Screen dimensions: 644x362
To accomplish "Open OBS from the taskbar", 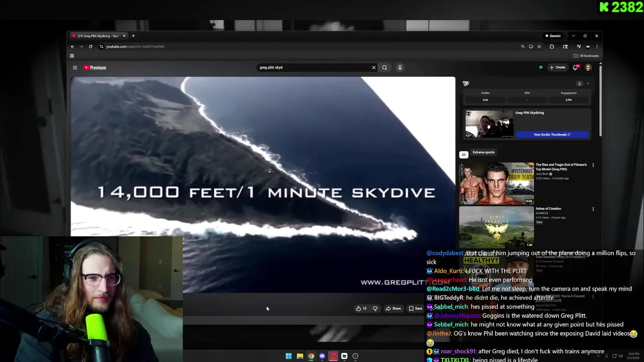I will coord(355,356).
